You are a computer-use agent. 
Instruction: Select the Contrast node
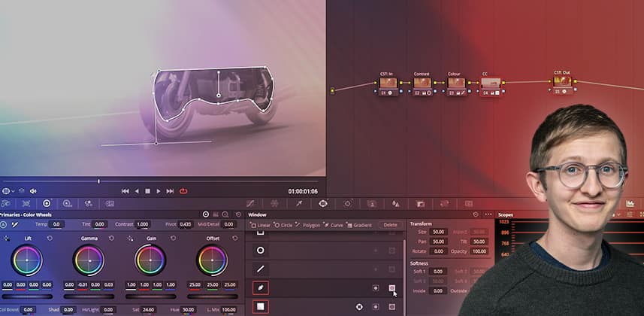point(422,85)
